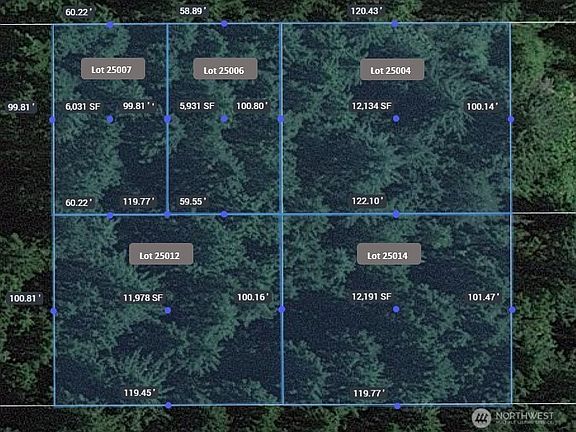576x432 pixels.
Task: Click center point marker of Lot 25007
Action: [x=110, y=119]
